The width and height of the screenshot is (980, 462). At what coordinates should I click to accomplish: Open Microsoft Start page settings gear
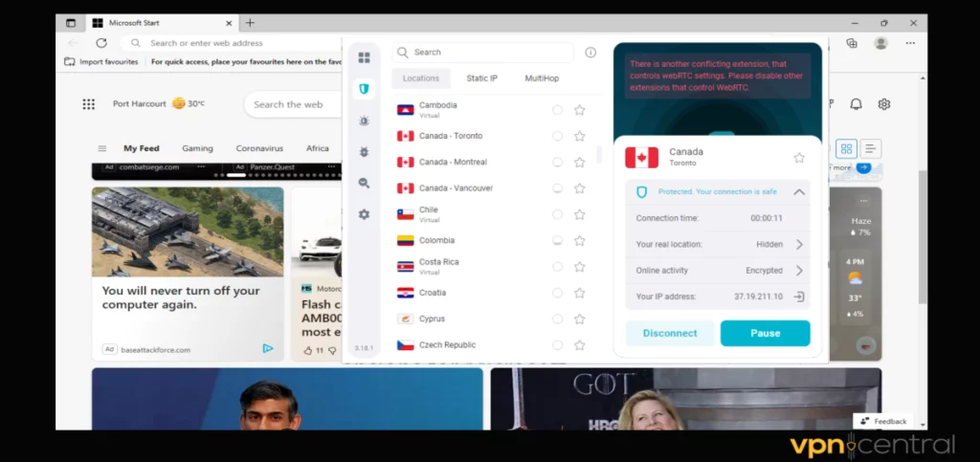[x=883, y=104]
